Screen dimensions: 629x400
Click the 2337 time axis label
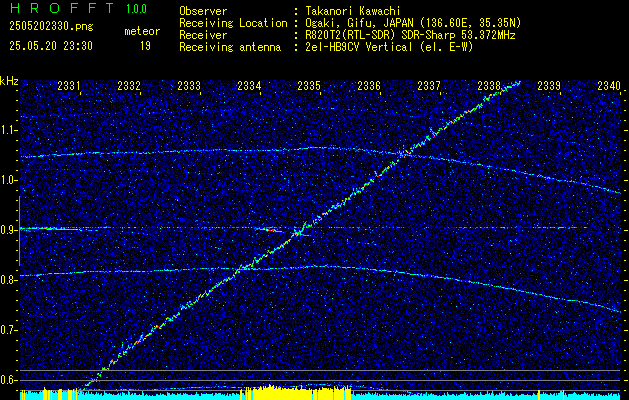click(x=429, y=86)
